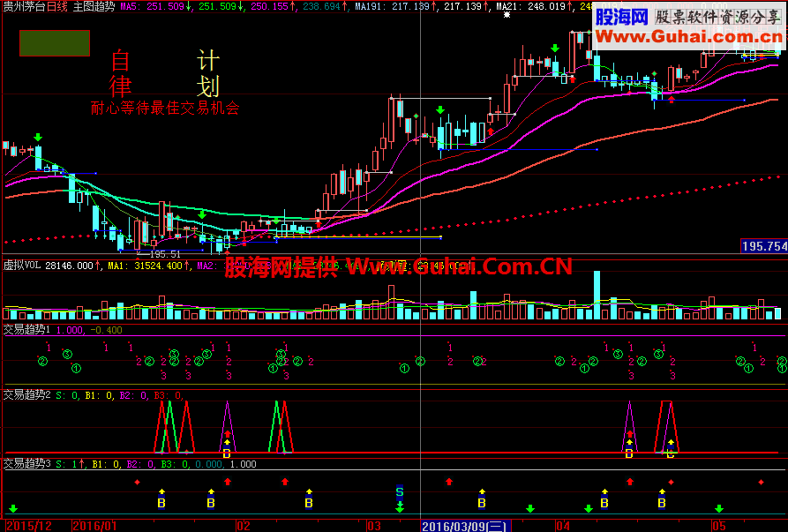Select the 03 month marker on axis
Viewport: 788px width, 532px height.
click(374, 526)
